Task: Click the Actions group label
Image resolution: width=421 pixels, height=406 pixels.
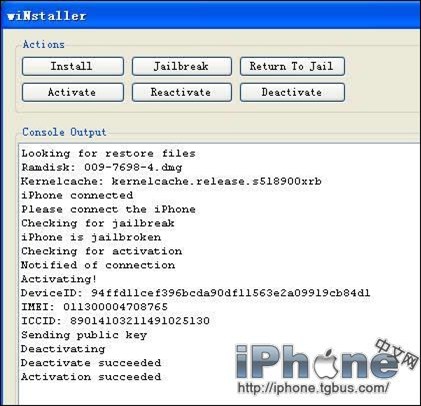Action: (43, 44)
